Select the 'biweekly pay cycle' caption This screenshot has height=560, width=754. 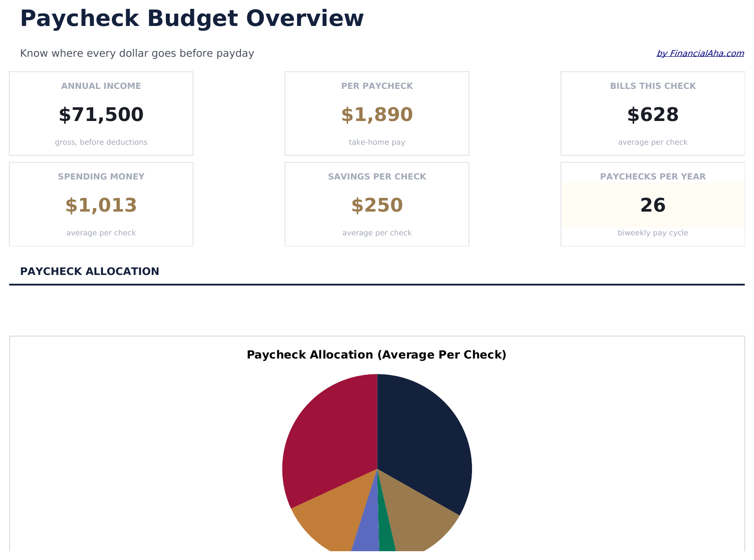653,233
